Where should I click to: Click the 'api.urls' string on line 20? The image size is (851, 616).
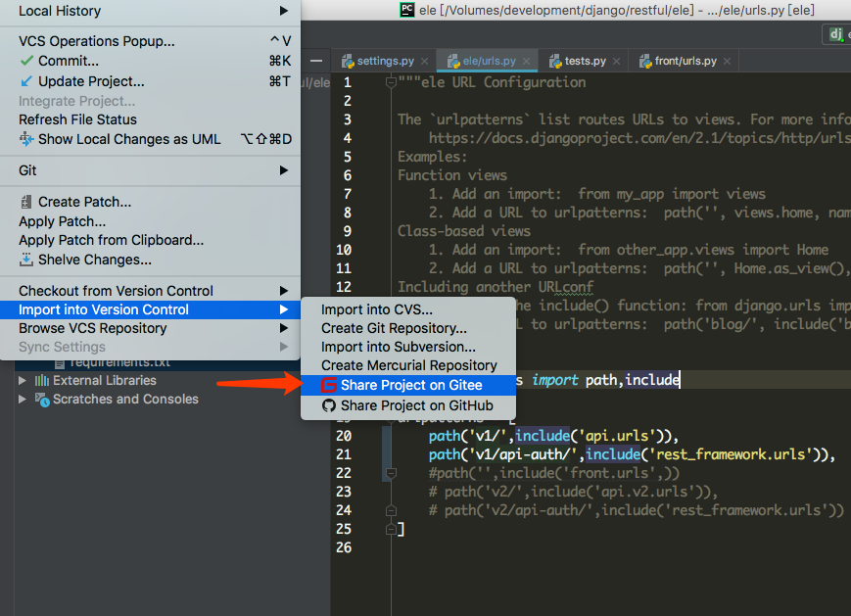pos(618,436)
